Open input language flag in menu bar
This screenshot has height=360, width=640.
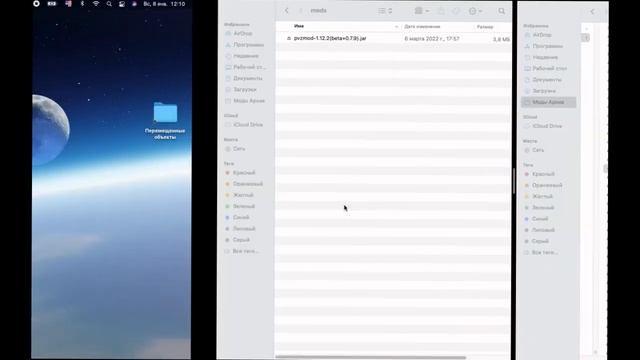pos(68,4)
